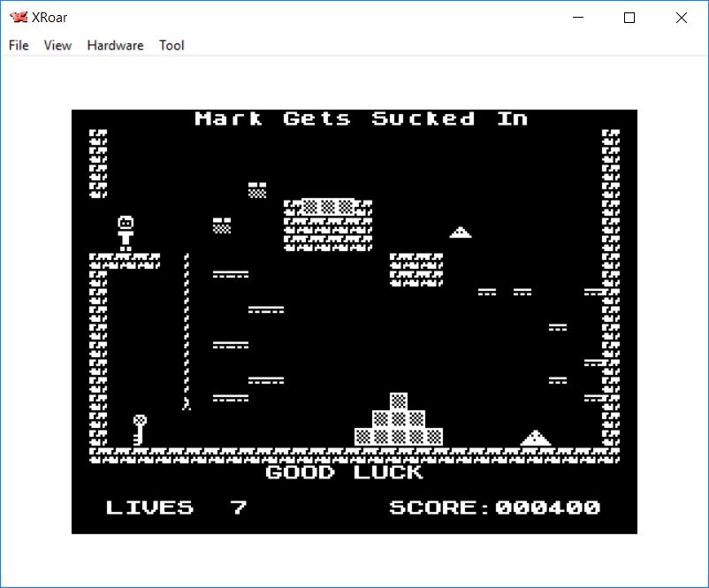Click the "Mark Gets Sucked In" title text

(x=361, y=118)
